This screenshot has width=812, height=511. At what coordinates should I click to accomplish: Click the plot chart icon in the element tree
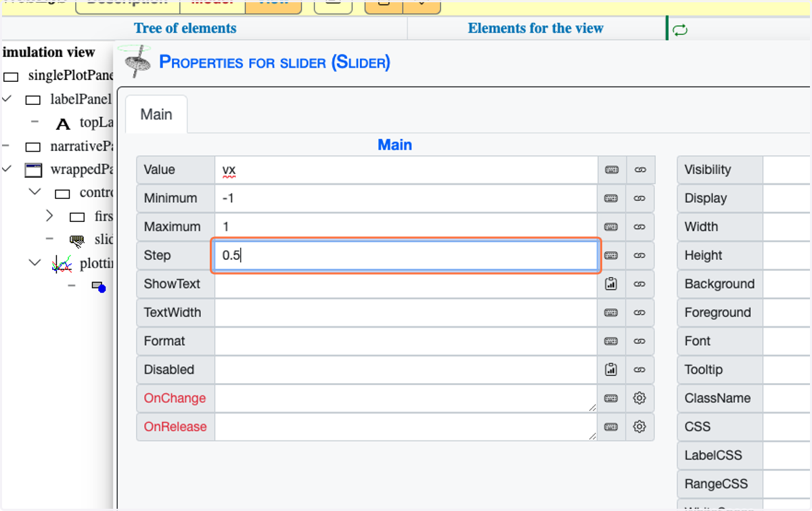[x=62, y=263]
